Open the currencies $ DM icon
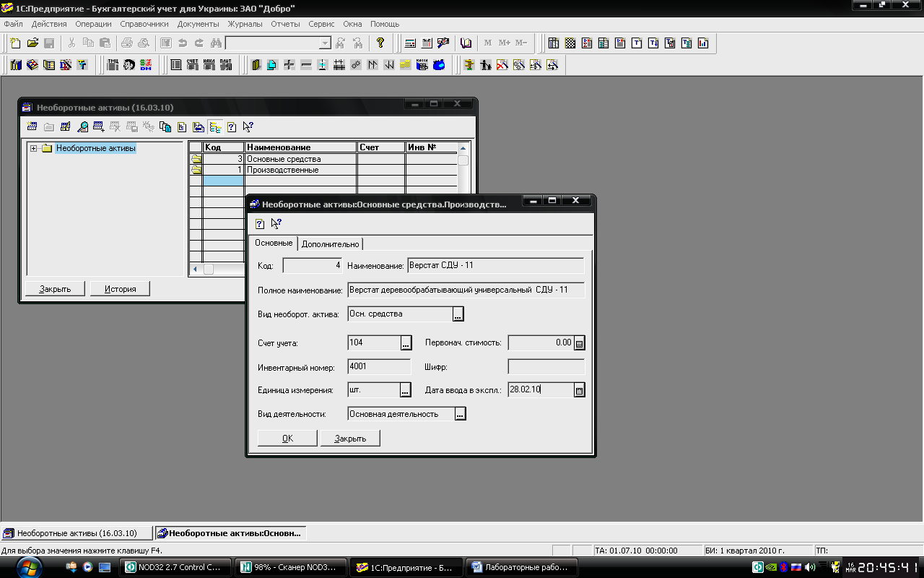 click(146, 65)
